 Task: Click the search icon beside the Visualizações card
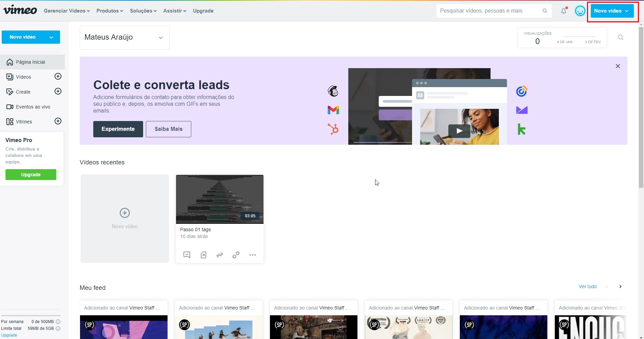pos(620,37)
